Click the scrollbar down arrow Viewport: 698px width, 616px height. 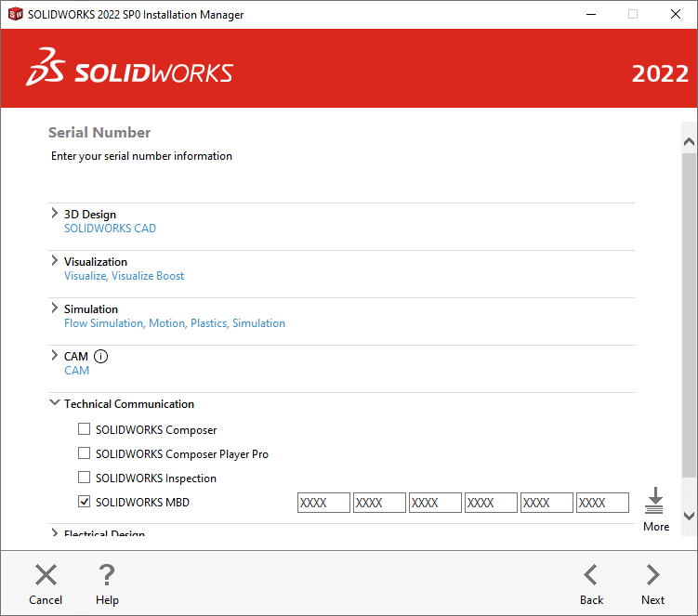click(x=689, y=515)
